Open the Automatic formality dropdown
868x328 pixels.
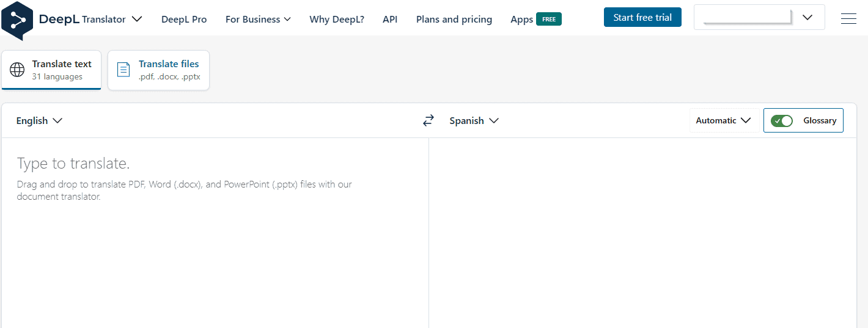point(724,120)
